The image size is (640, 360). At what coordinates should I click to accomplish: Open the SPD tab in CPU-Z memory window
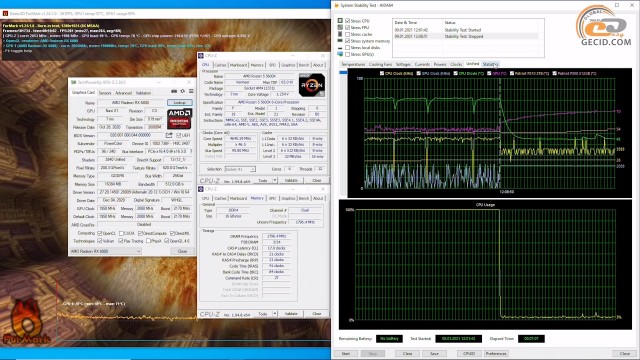tap(272, 198)
